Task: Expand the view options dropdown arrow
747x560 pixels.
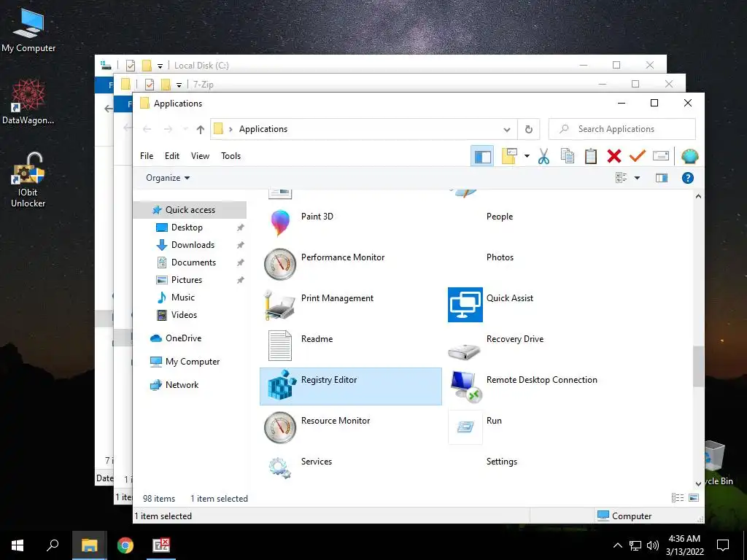Action: coord(637,178)
